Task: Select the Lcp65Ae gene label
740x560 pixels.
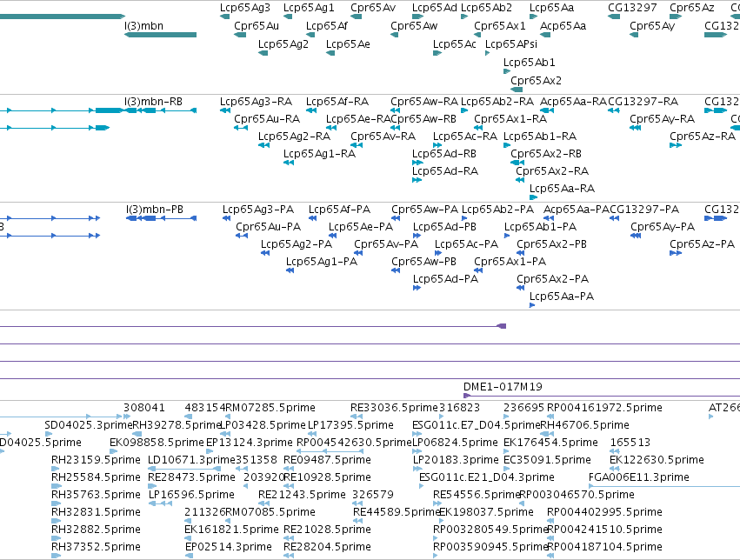Action: click(x=348, y=44)
